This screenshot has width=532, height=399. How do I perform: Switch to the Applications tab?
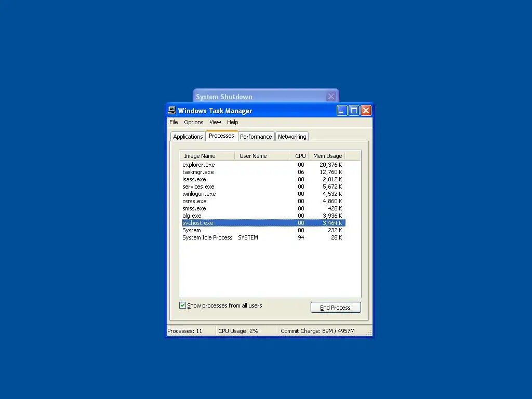coord(188,137)
